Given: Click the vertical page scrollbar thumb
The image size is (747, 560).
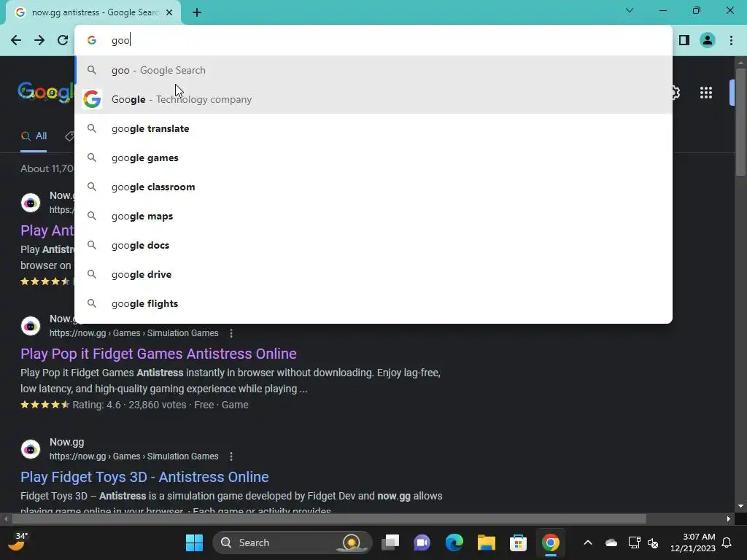Looking at the screenshot, I should tap(740, 122).
